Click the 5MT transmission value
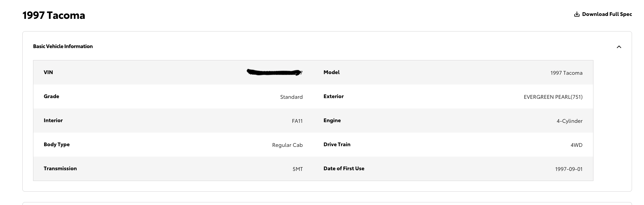The height and width of the screenshot is (205, 644). point(298,169)
